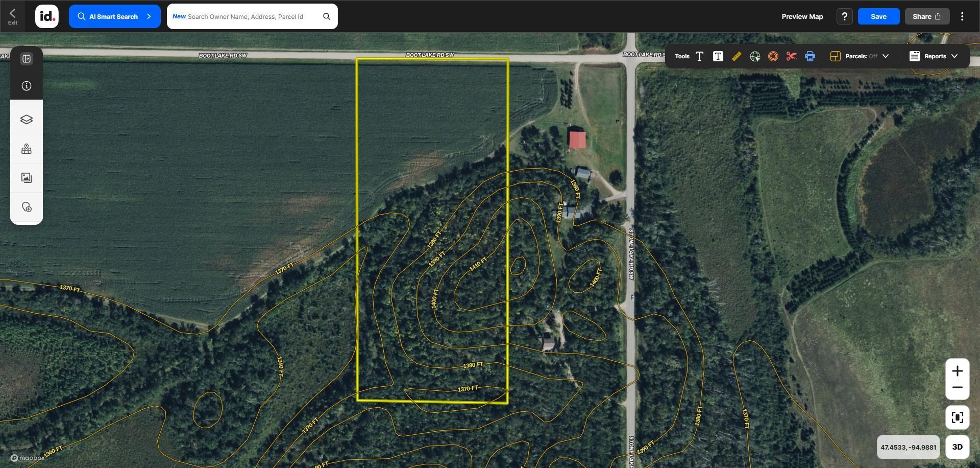
Task: Open the help question mark
Action: click(x=845, y=16)
